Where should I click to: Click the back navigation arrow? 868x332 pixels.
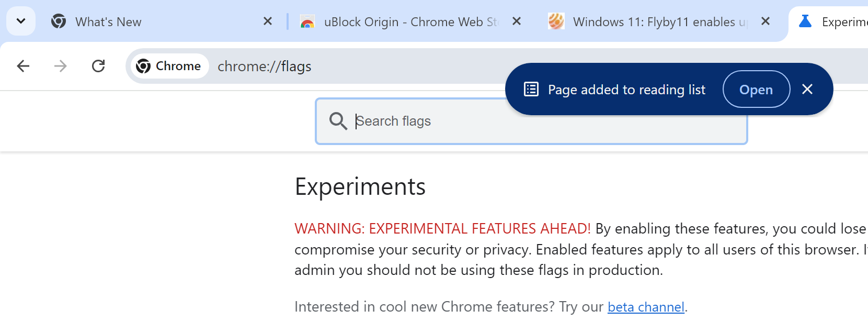point(23,66)
